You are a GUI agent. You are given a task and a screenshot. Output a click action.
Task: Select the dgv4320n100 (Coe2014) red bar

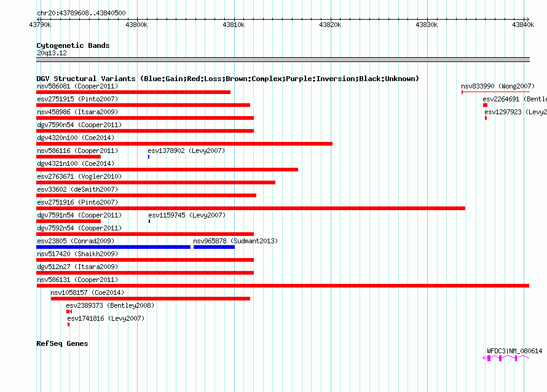184,144
